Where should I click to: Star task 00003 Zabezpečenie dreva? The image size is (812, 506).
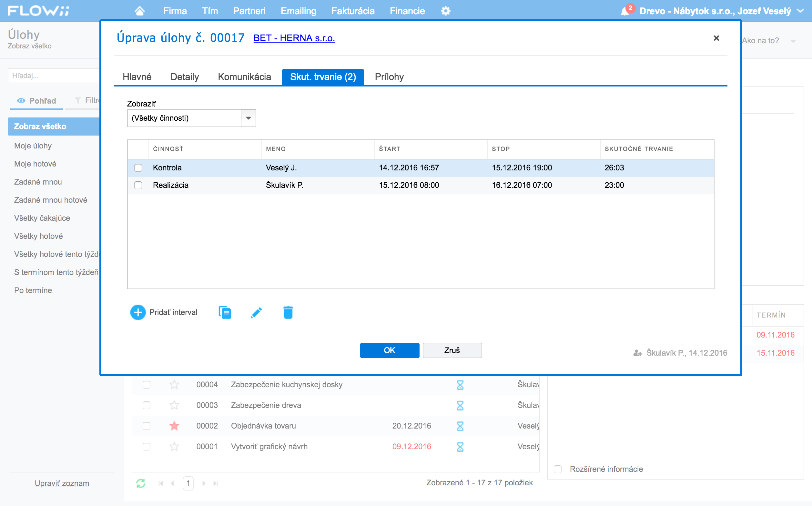tap(174, 405)
